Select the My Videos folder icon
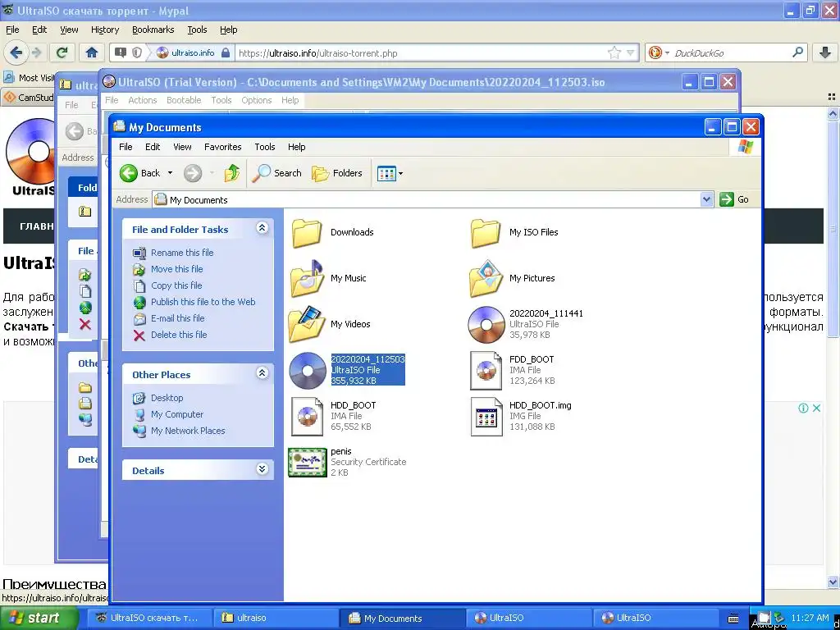The height and width of the screenshot is (630, 840). (x=307, y=324)
